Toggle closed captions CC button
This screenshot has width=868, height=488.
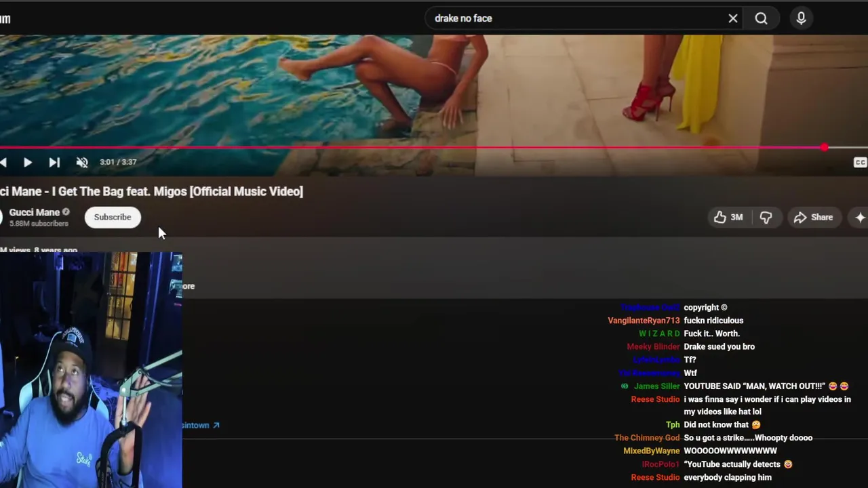[x=860, y=163]
